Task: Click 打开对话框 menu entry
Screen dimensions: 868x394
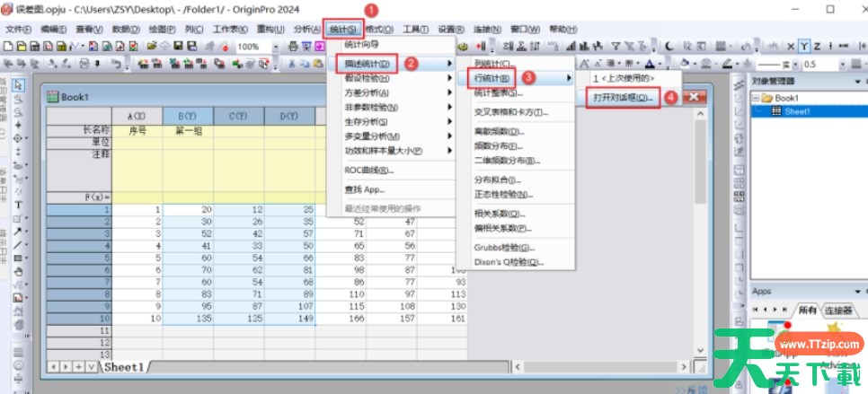Action: (623, 96)
